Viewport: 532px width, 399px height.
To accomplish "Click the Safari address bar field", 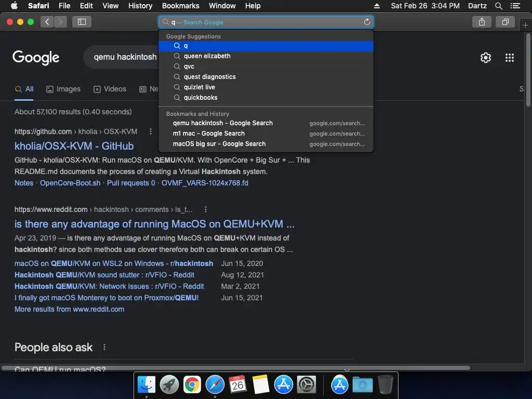I will click(266, 22).
